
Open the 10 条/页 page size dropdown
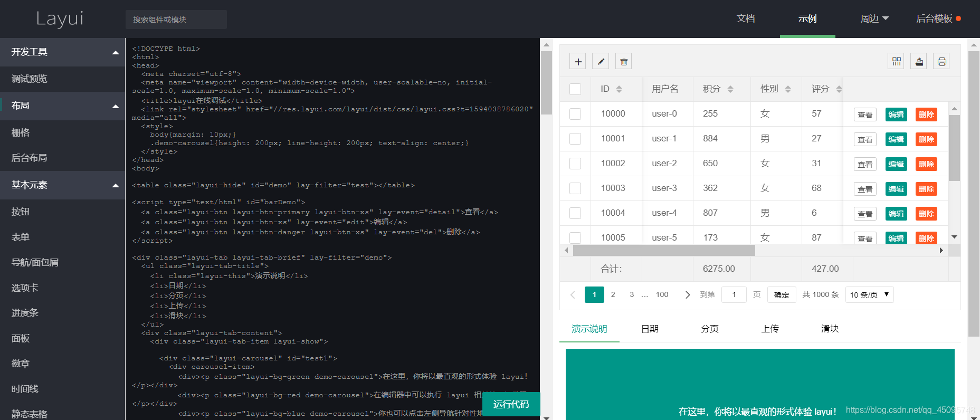[869, 295]
